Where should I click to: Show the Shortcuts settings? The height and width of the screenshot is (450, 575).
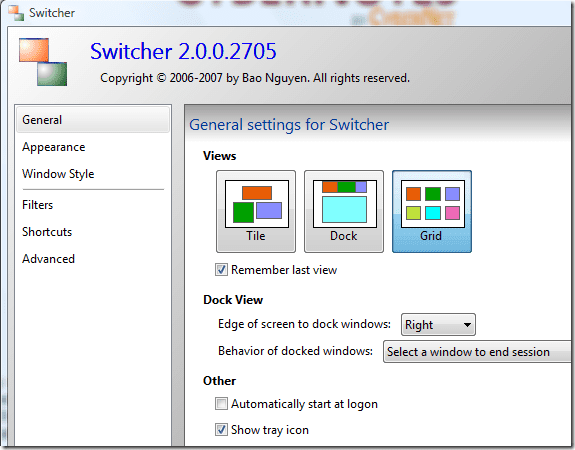click(47, 232)
